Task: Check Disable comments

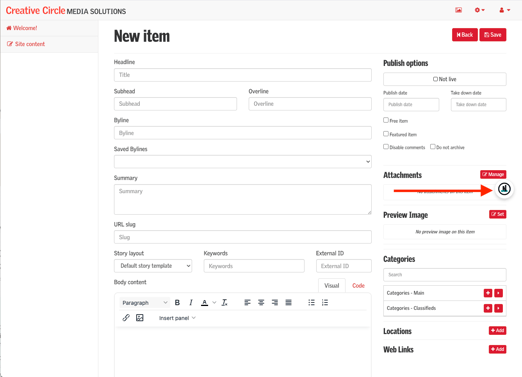Action: [386, 147]
